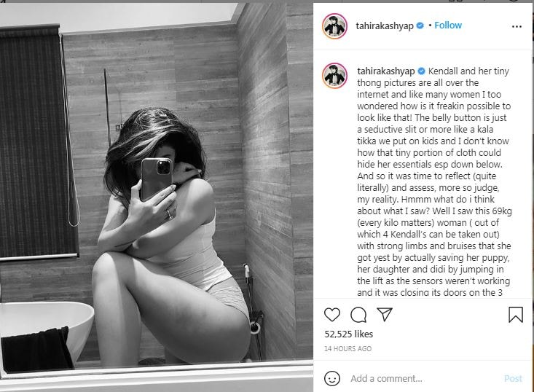534x392 pixels.
Task: Share post using paper plane icon
Action: click(385, 314)
